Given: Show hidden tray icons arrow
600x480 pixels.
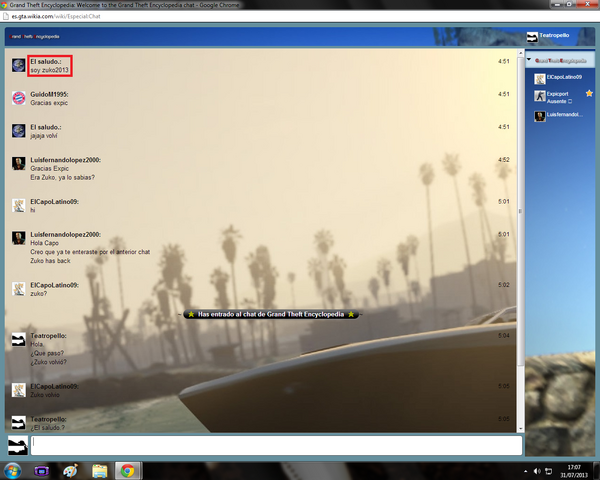Looking at the screenshot, I should point(525,471).
